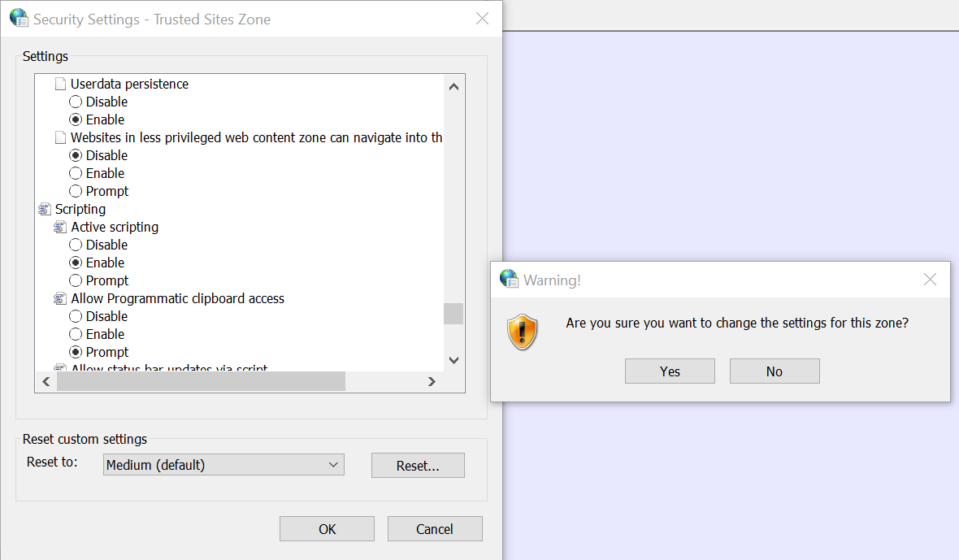Image resolution: width=959 pixels, height=560 pixels.
Task: Confirm the zone change with Yes
Action: coord(670,371)
